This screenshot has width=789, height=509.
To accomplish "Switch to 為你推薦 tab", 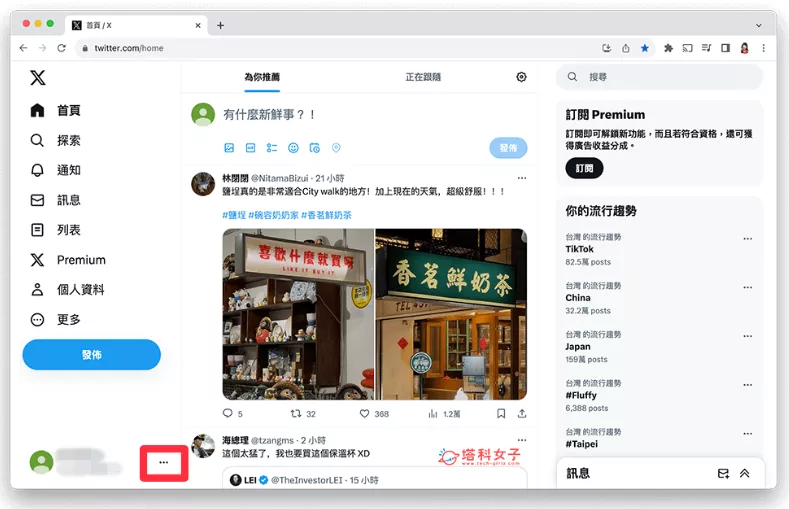I will (x=262, y=77).
